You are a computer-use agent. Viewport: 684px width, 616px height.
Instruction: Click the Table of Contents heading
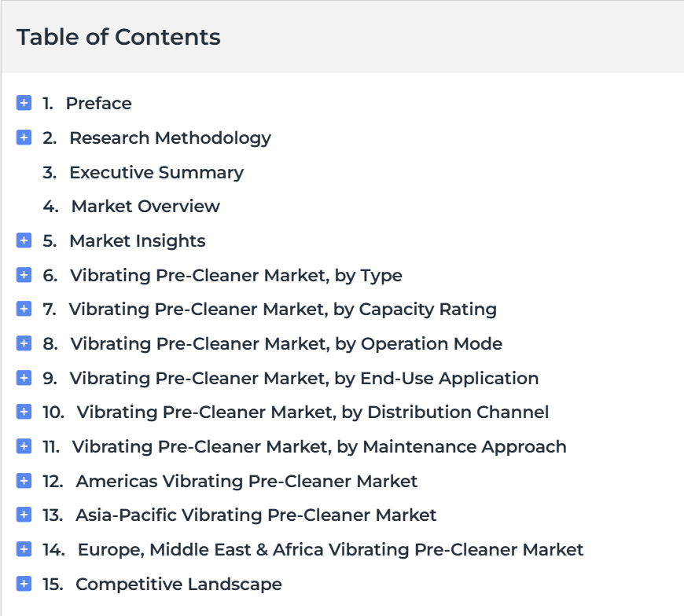tap(119, 37)
